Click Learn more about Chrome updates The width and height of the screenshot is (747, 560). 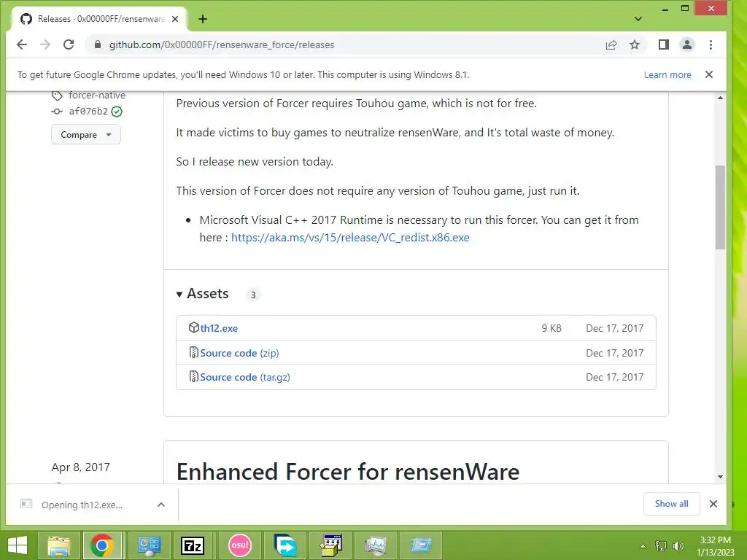(667, 75)
